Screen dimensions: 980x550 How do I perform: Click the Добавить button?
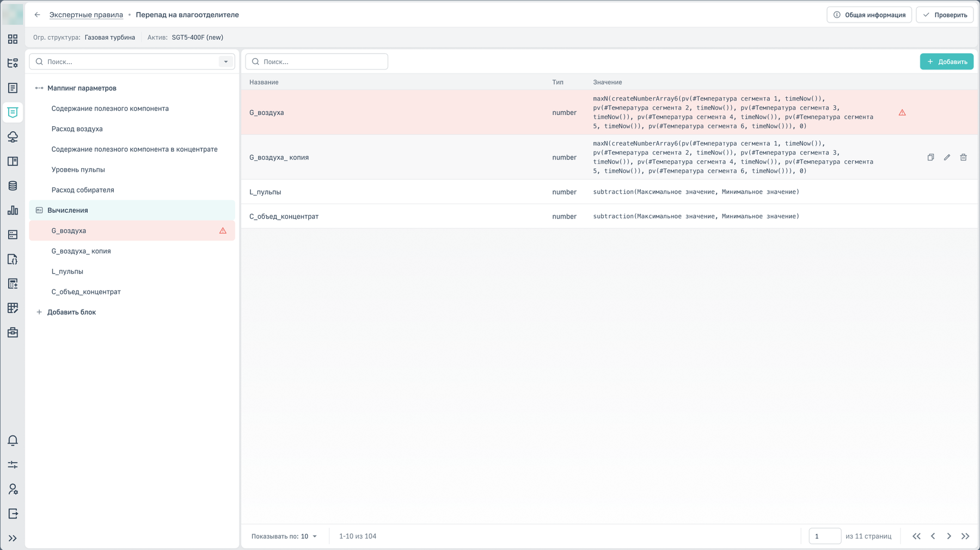(946, 61)
